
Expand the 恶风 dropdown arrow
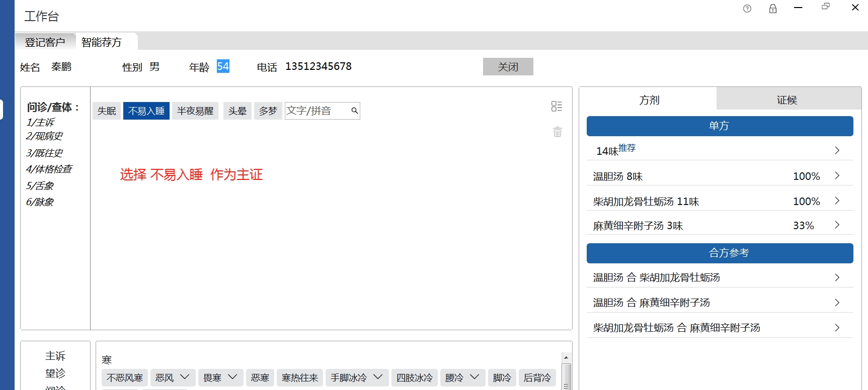click(185, 377)
